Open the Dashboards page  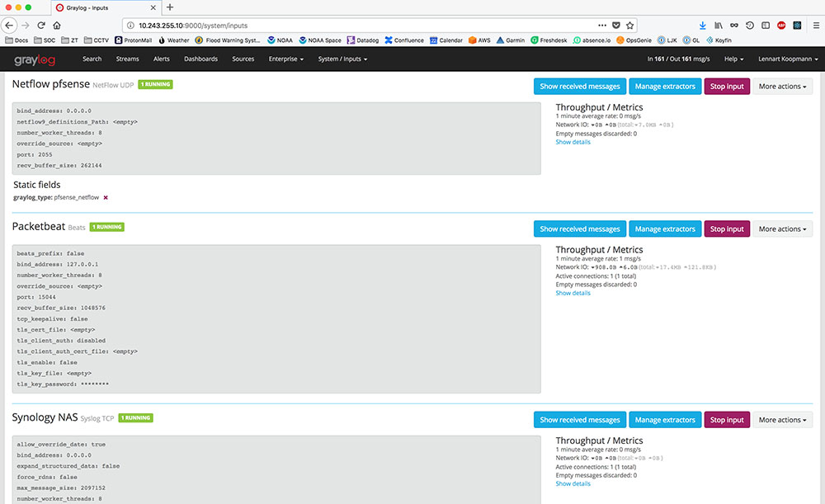[201, 59]
